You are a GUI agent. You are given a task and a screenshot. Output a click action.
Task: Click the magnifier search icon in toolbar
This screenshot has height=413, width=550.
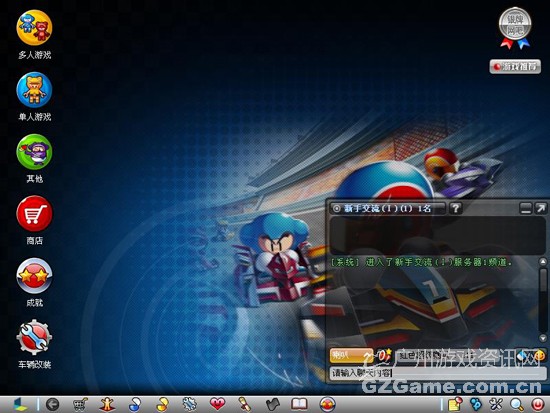517,405
